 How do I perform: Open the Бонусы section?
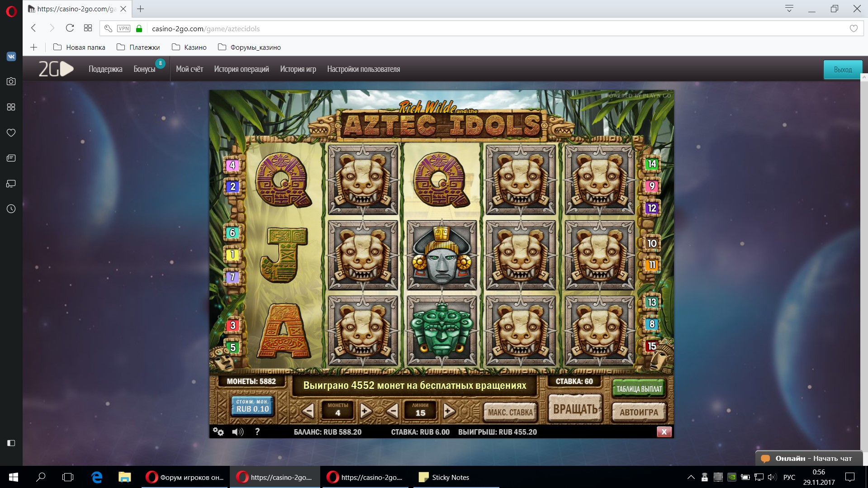144,69
